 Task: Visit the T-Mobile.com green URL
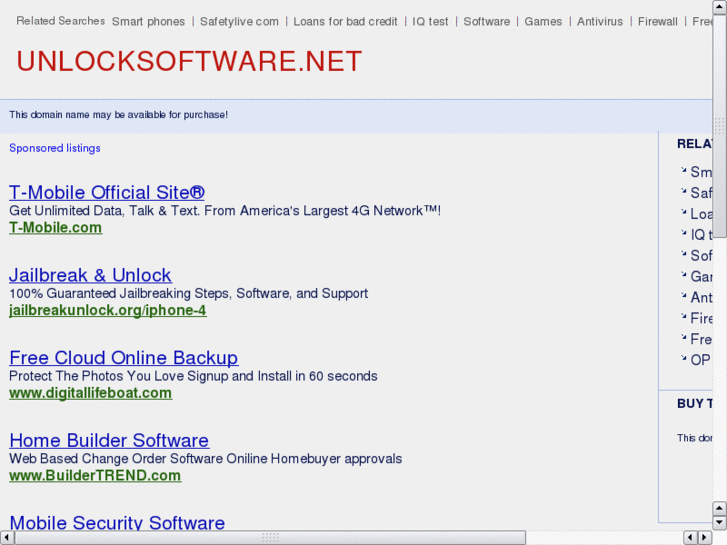pos(56,228)
